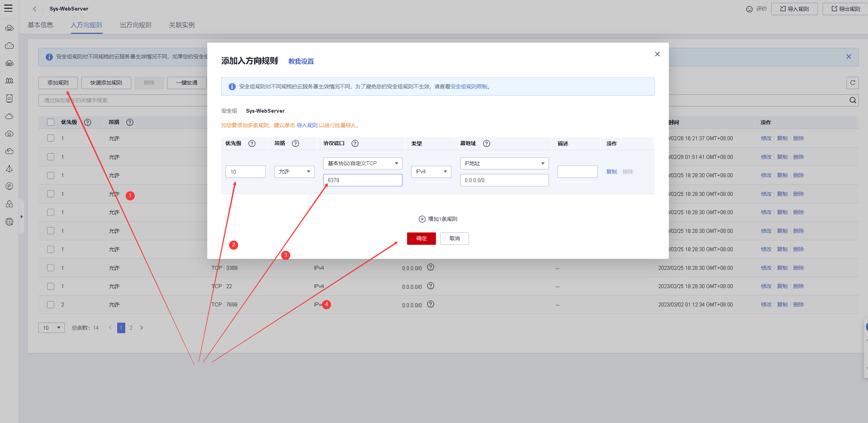Check the TCP : 7699 rule row

tap(51, 305)
